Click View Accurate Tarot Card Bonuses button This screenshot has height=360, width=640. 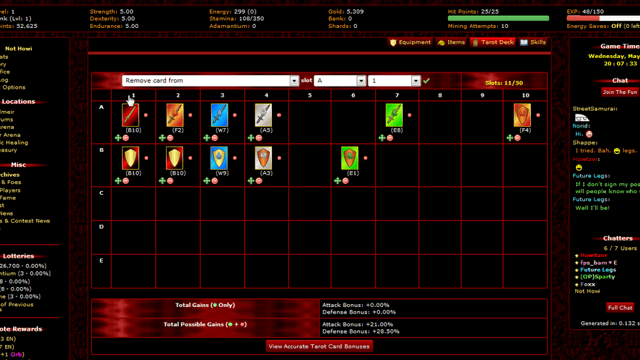[319, 346]
